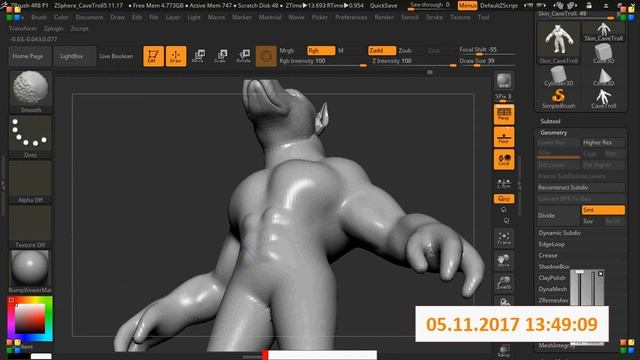
Task: Expand the Subtool section
Action: tap(550, 121)
